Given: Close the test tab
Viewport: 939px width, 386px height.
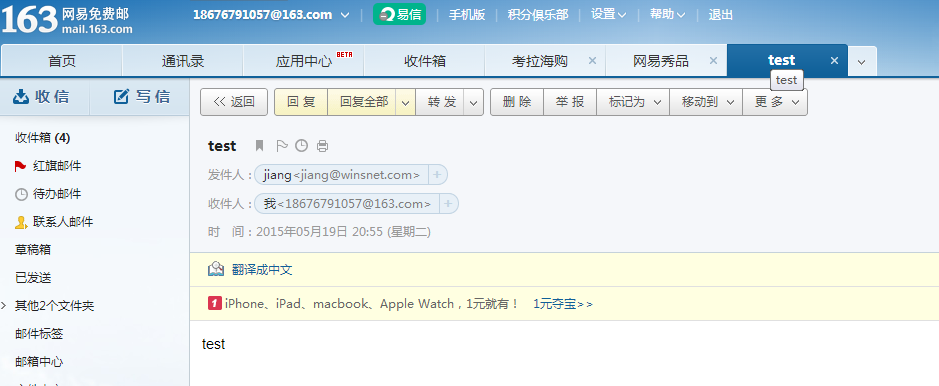Looking at the screenshot, I should [835, 60].
